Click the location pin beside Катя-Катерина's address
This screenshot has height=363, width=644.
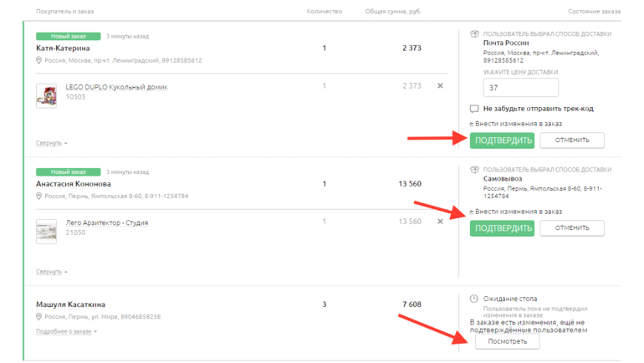39,61
